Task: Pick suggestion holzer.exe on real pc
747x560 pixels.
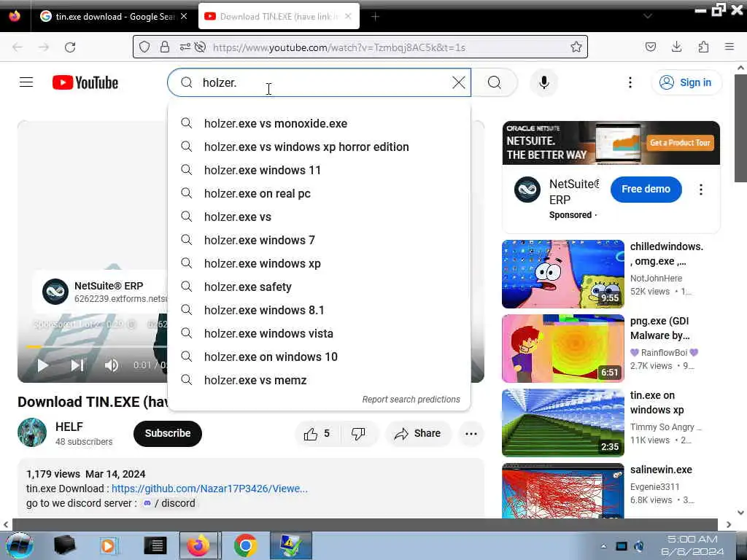Action: tap(320, 193)
